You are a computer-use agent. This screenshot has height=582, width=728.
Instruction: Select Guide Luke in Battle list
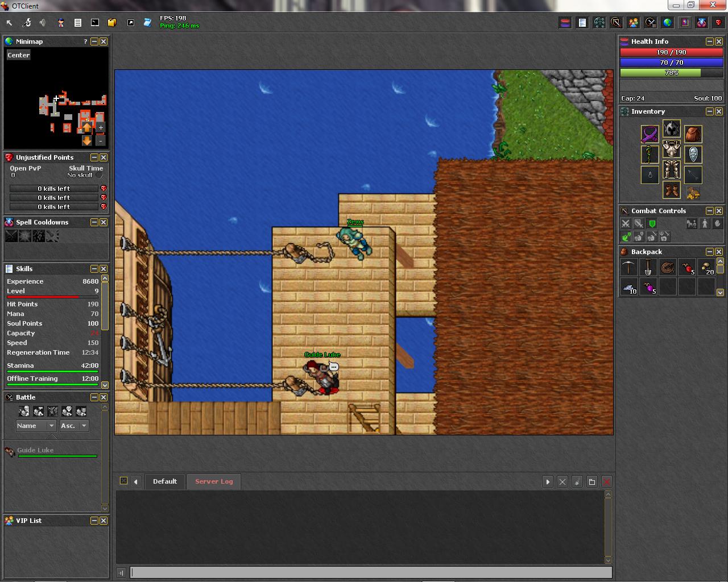pyautogui.click(x=51, y=451)
